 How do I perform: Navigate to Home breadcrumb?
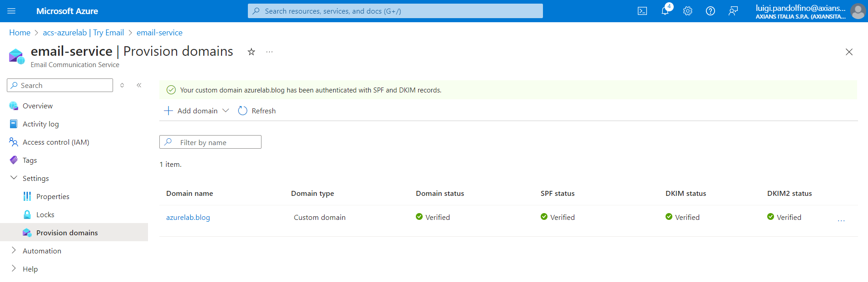20,33
